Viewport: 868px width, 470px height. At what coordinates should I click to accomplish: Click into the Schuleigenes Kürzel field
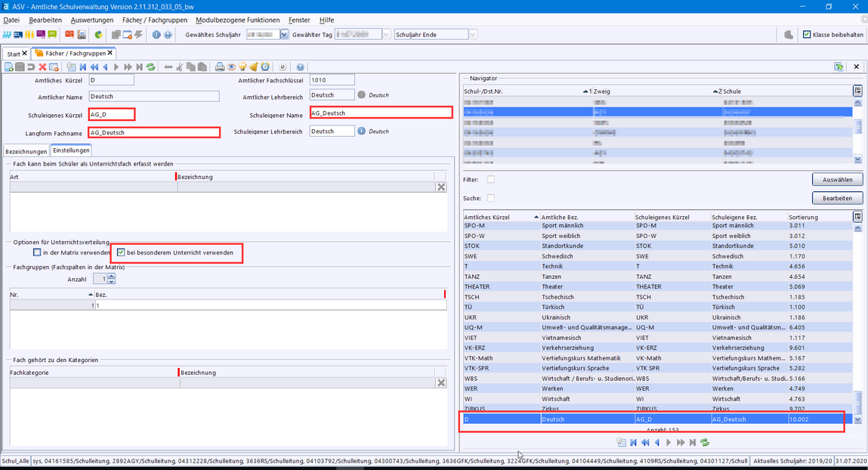pyautogui.click(x=112, y=114)
